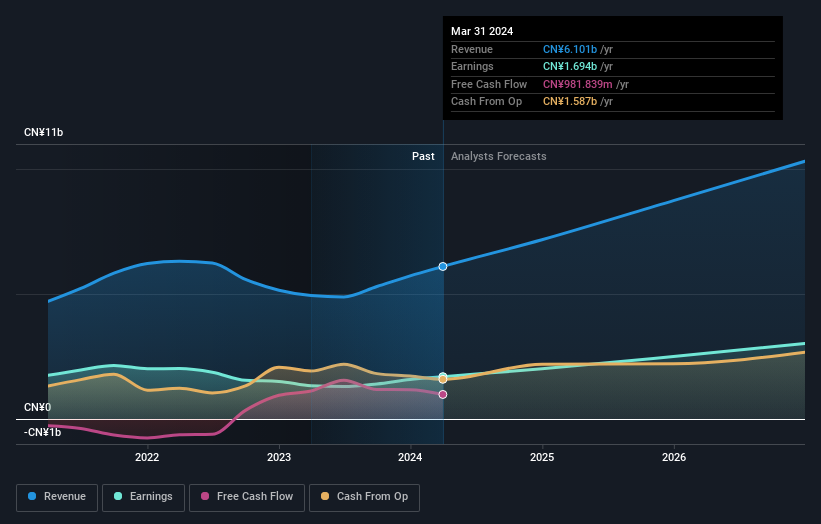The image size is (821, 524).
Task: Click the CN¥6.101b revenue value
Action: click(570, 49)
